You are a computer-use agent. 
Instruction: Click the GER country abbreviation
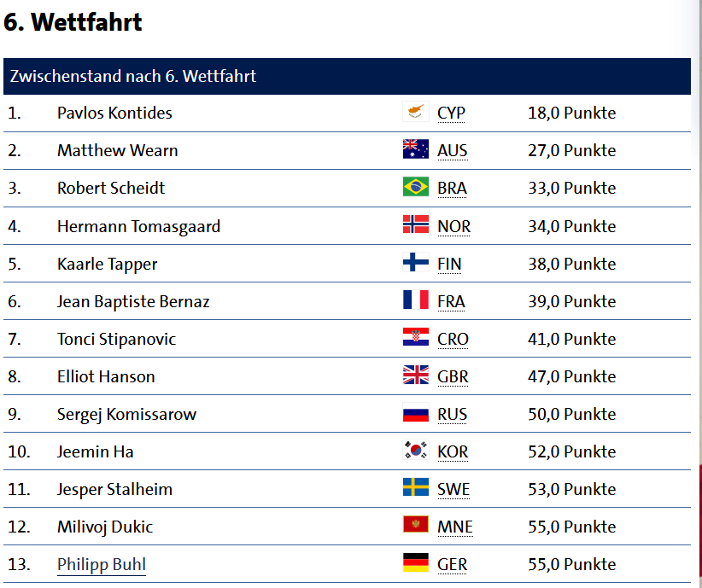452,565
